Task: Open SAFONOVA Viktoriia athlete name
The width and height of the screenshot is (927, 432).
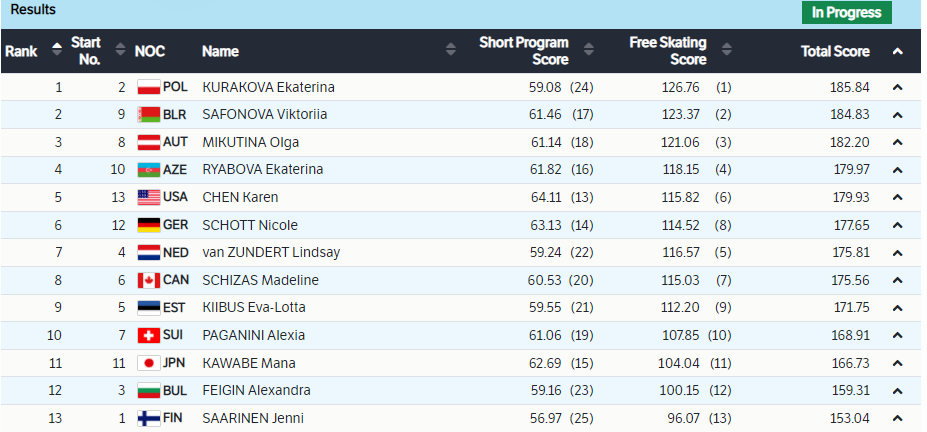Action: point(264,114)
